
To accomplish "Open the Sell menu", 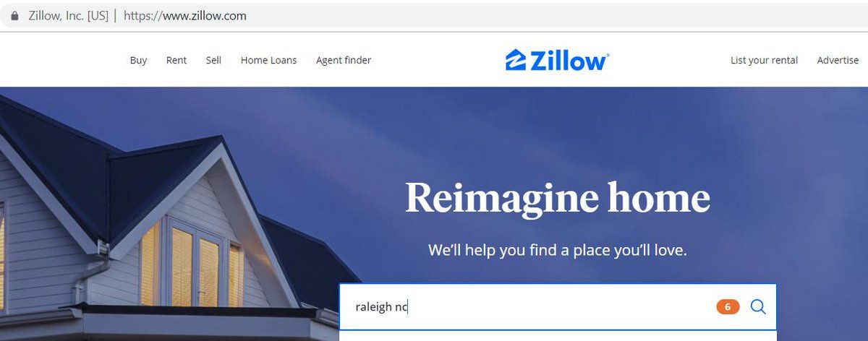I will point(213,61).
